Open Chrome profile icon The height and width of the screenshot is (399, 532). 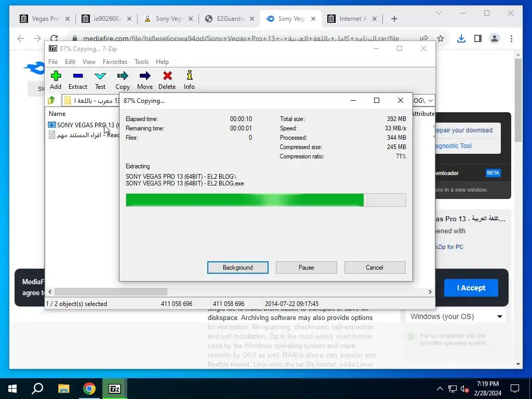point(495,38)
